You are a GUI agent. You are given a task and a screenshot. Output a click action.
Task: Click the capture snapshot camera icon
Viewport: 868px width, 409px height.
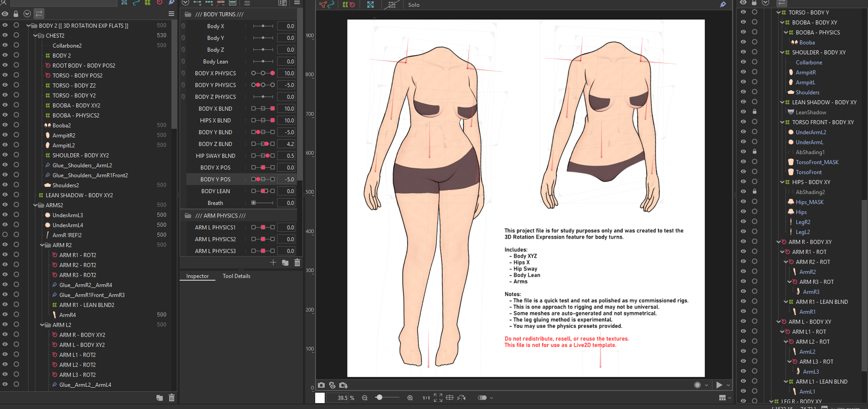pyautogui.click(x=321, y=385)
